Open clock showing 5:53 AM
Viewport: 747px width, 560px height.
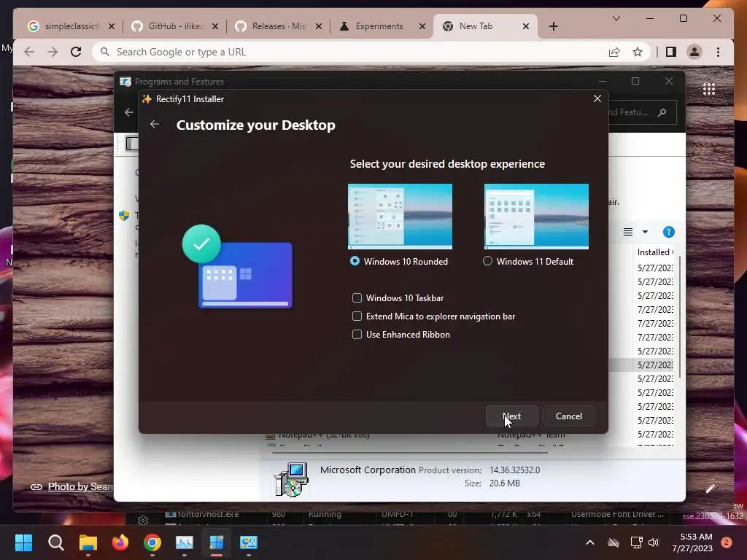point(692,542)
